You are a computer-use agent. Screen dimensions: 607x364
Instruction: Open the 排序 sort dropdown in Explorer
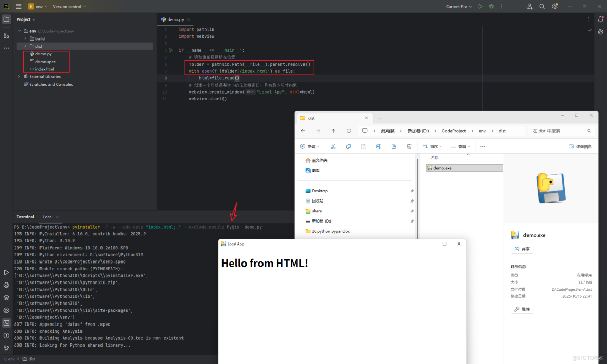(431, 146)
